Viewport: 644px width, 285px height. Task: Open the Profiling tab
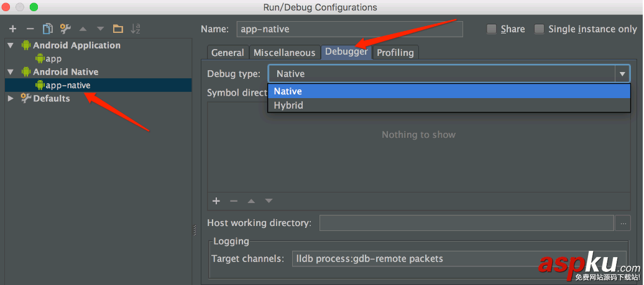coord(395,53)
